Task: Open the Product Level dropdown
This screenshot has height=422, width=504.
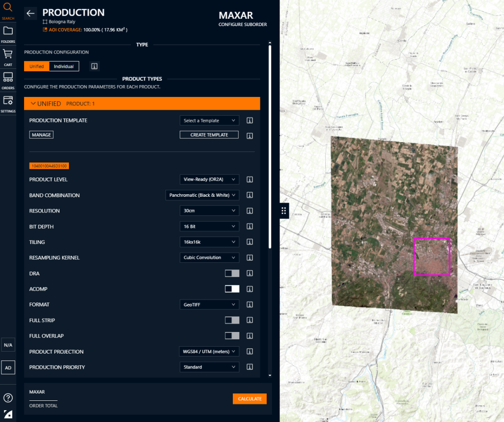Action: pos(209,179)
